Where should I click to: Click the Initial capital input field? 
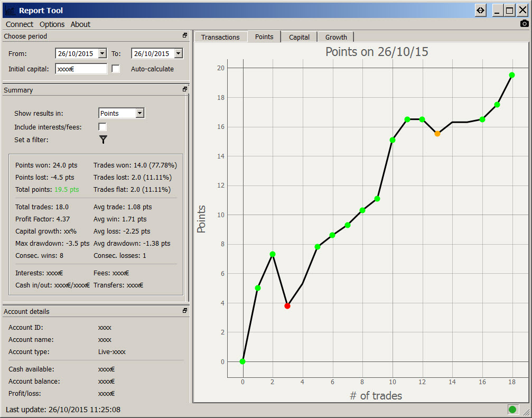coord(81,69)
